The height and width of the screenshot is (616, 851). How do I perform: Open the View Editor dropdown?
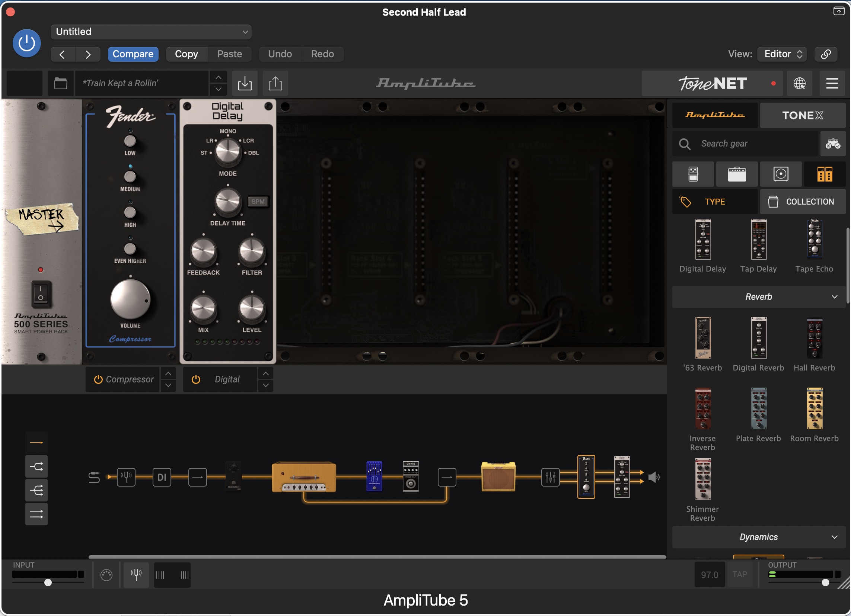click(783, 54)
